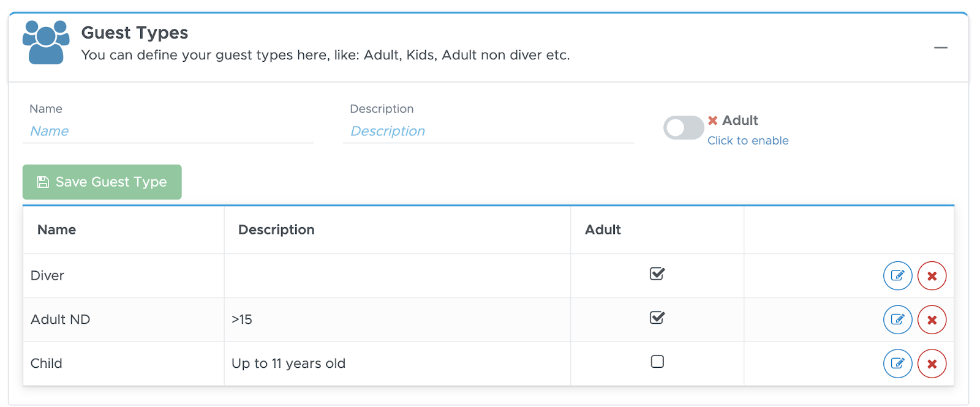Click the guest types help description text
The width and height of the screenshot is (980, 407).
point(326,55)
